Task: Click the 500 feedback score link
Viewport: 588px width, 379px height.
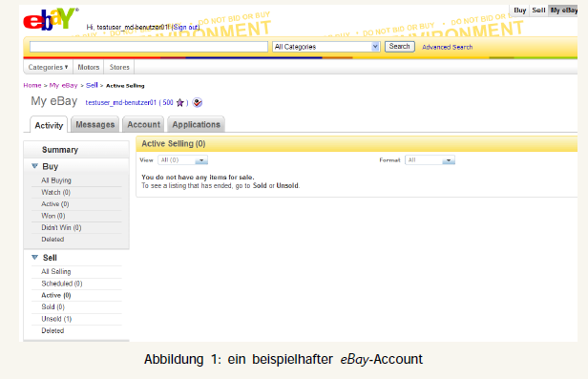Action: pos(168,102)
